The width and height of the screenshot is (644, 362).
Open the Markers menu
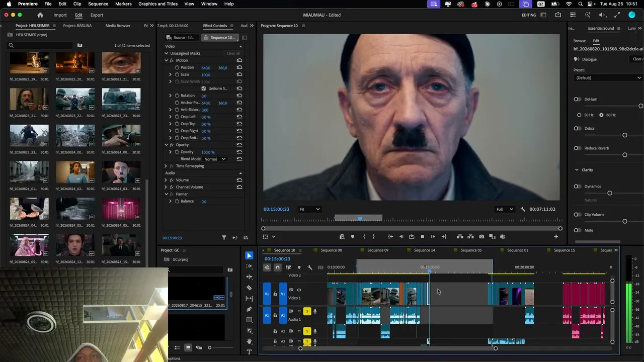123,4
